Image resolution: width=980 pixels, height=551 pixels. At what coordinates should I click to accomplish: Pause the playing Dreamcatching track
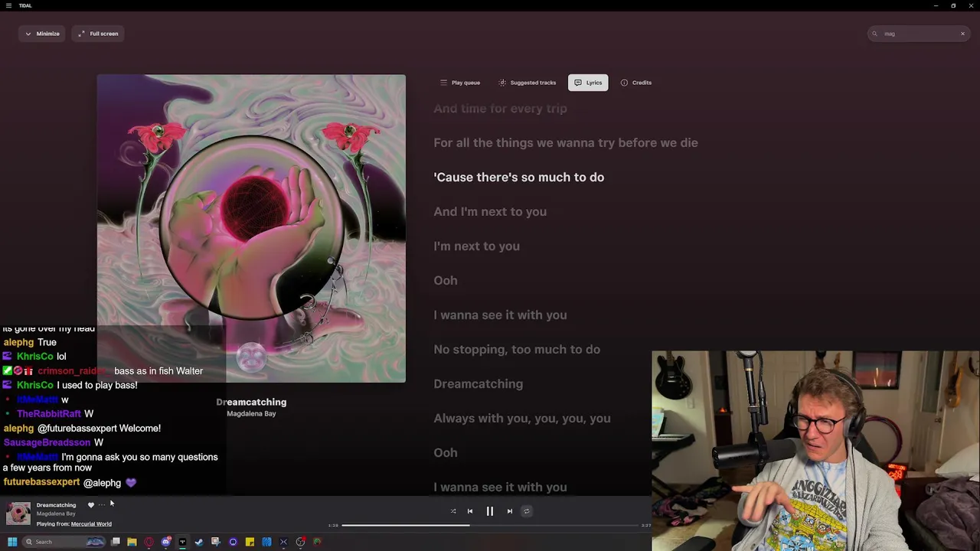tap(490, 511)
